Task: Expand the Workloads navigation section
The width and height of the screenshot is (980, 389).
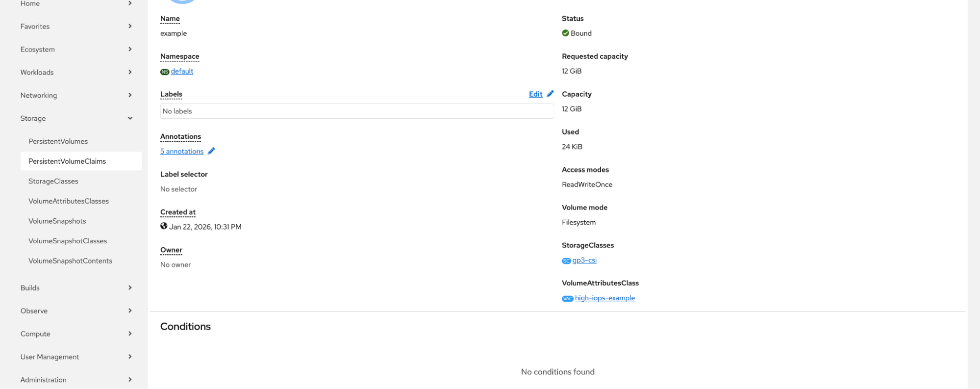Action: 130,72
